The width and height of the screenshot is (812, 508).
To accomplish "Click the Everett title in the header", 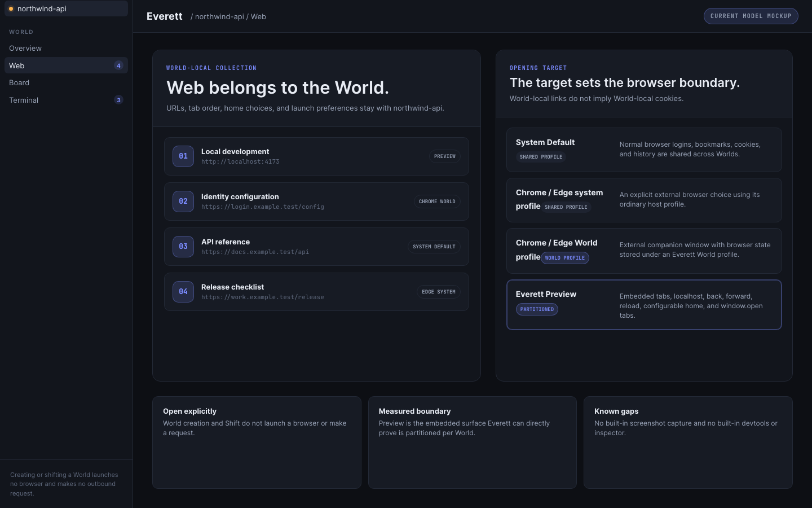I will click(x=165, y=16).
